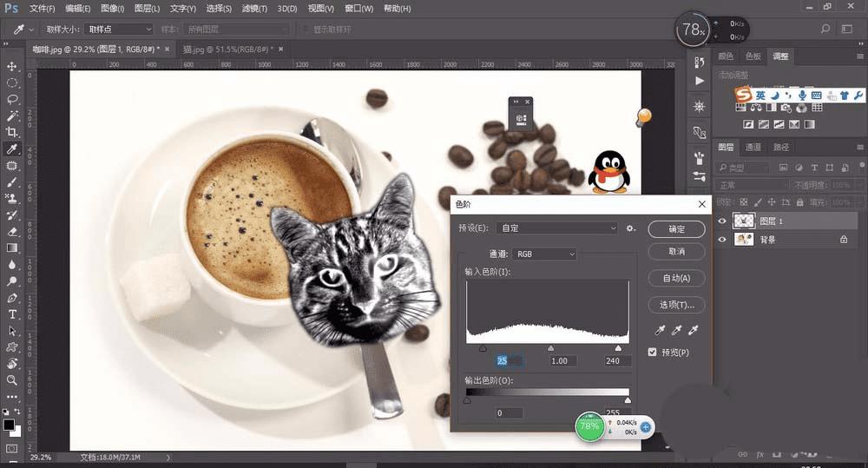Open the Edit Toolbar three-dots menu
The height and width of the screenshot is (468, 868).
click(11, 397)
